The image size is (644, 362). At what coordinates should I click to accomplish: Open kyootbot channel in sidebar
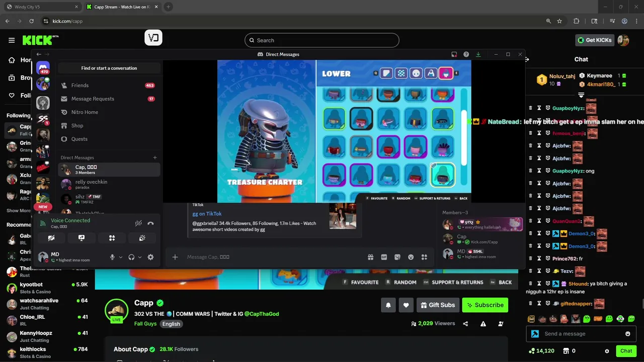(x=47, y=288)
